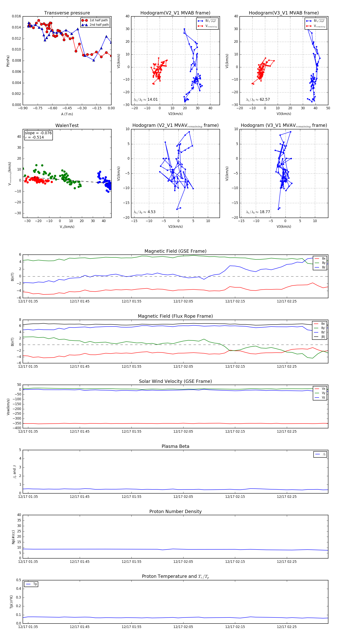This screenshot has height=644, width=351.
Task: Click the Hodogram (V2_V1 MVAV remaining frame) title
Action: pyautogui.click(x=175, y=125)
